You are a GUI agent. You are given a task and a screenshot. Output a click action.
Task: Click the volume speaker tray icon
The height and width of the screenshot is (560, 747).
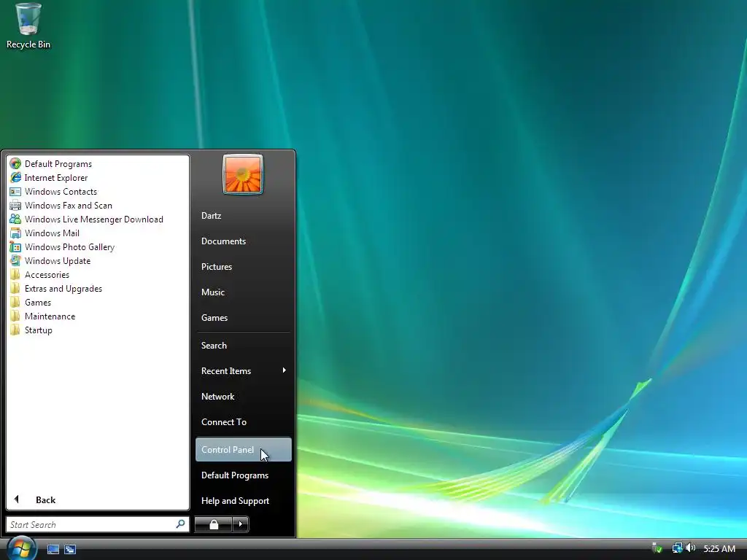point(691,548)
